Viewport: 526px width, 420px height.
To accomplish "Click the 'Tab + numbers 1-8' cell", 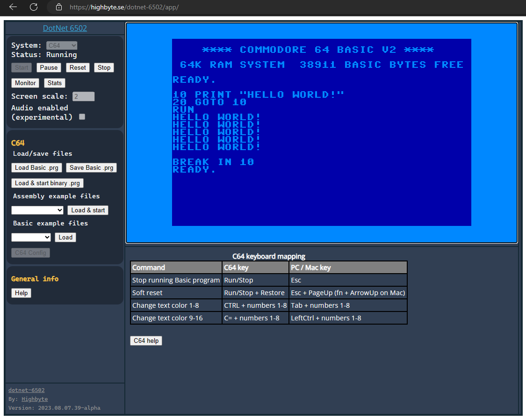I will 348,305.
